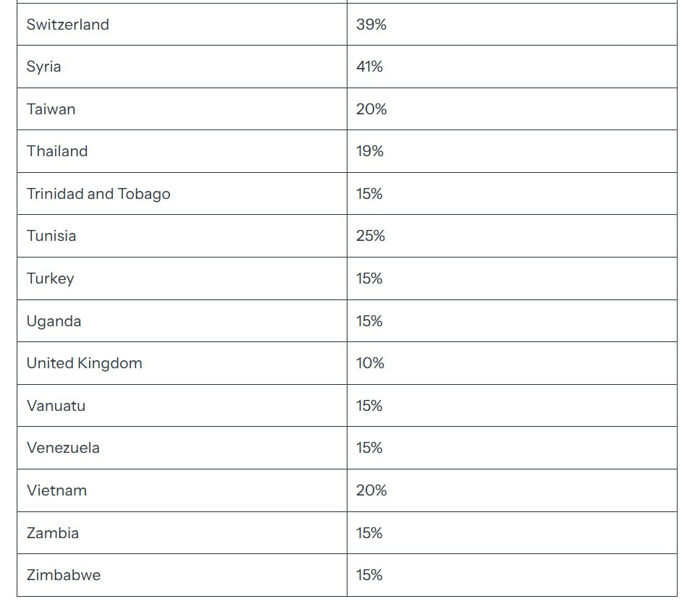The image size is (700, 604).
Task: Click the 19% value for Thailand
Action: tap(370, 151)
